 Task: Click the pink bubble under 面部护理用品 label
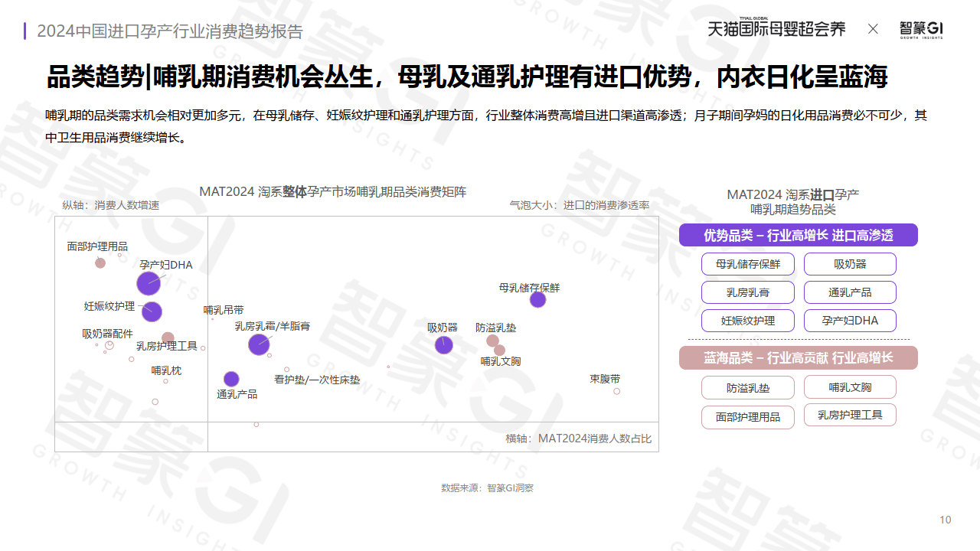(x=100, y=263)
